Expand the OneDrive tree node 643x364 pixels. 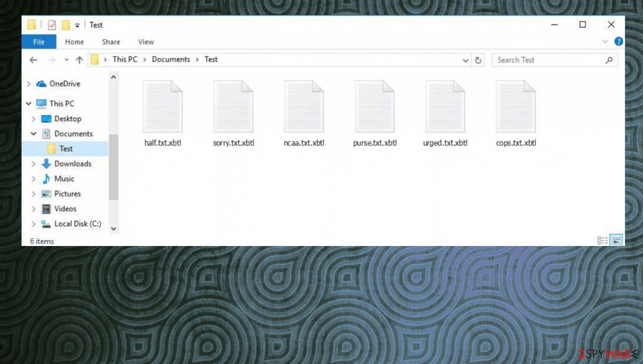[x=29, y=84]
